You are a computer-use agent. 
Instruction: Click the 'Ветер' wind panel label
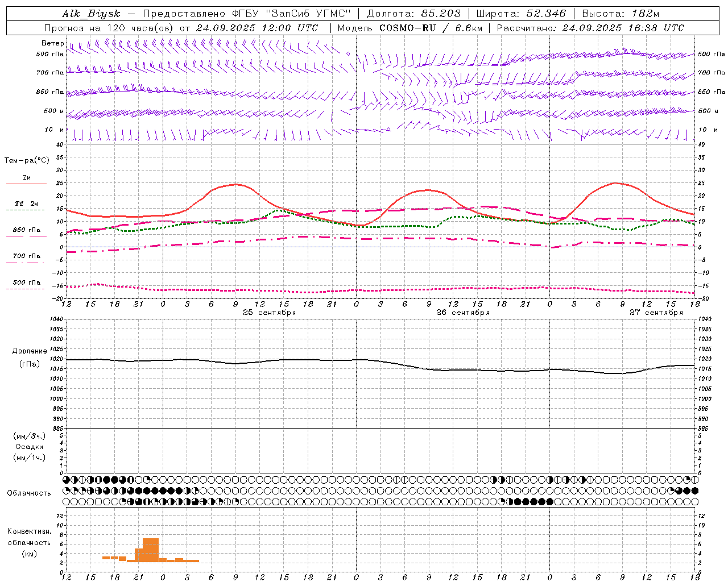point(52,43)
